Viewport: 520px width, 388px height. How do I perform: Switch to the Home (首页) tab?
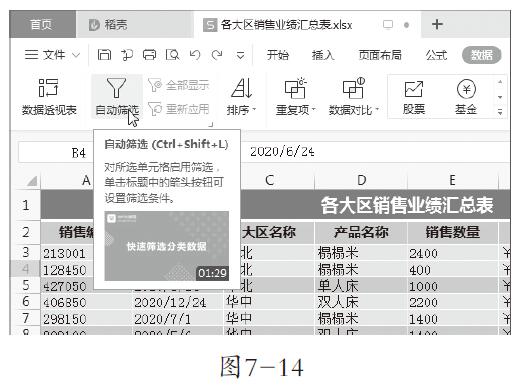41,24
